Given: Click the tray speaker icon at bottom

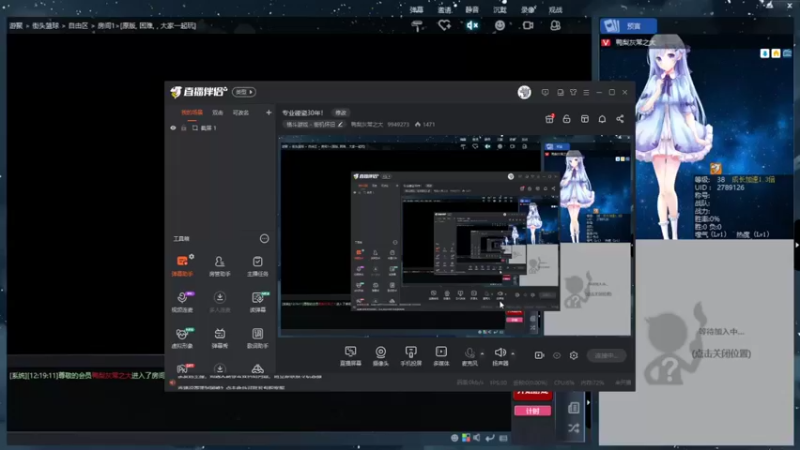Looking at the screenshot, I should [x=477, y=438].
